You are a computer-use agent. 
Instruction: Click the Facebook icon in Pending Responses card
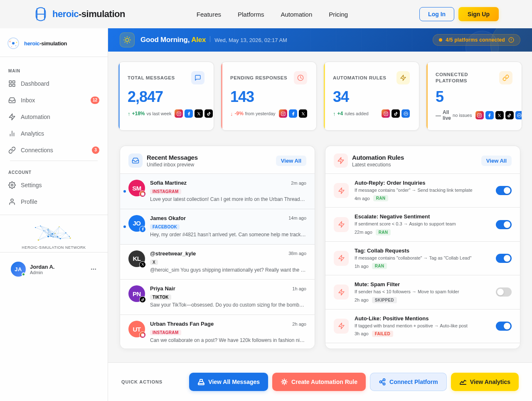click(293, 114)
